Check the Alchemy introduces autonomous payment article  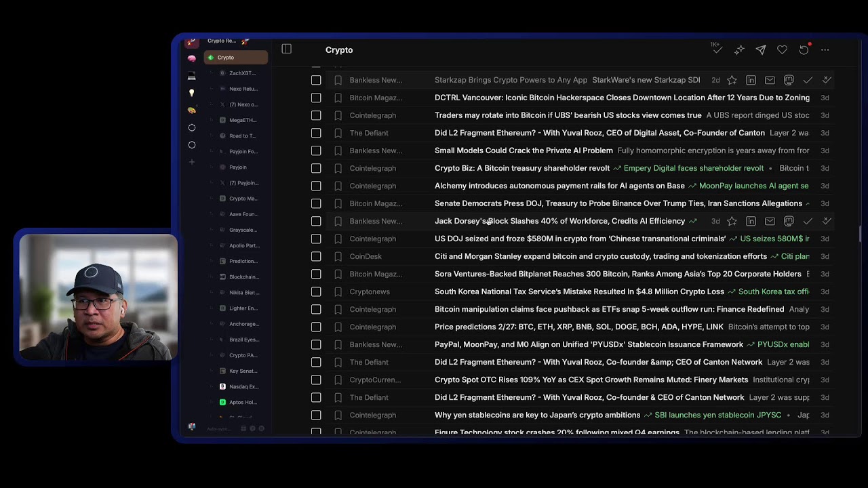[x=316, y=186]
